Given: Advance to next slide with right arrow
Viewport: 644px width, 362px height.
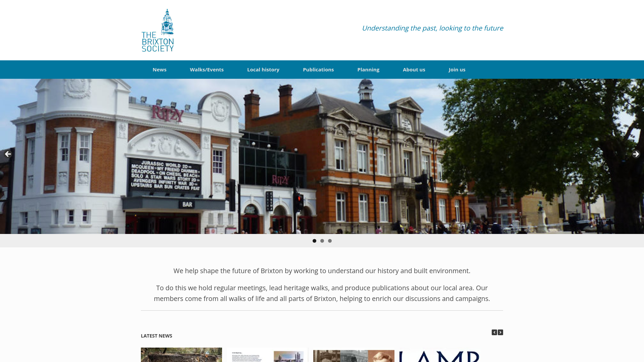Looking at the screenshot, I should 636,154.
